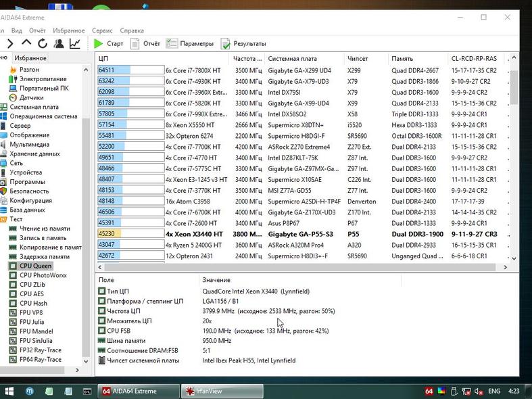
Task: Select highlighted 4x Xeon X3440 HT row
Action: coord(302,234)
